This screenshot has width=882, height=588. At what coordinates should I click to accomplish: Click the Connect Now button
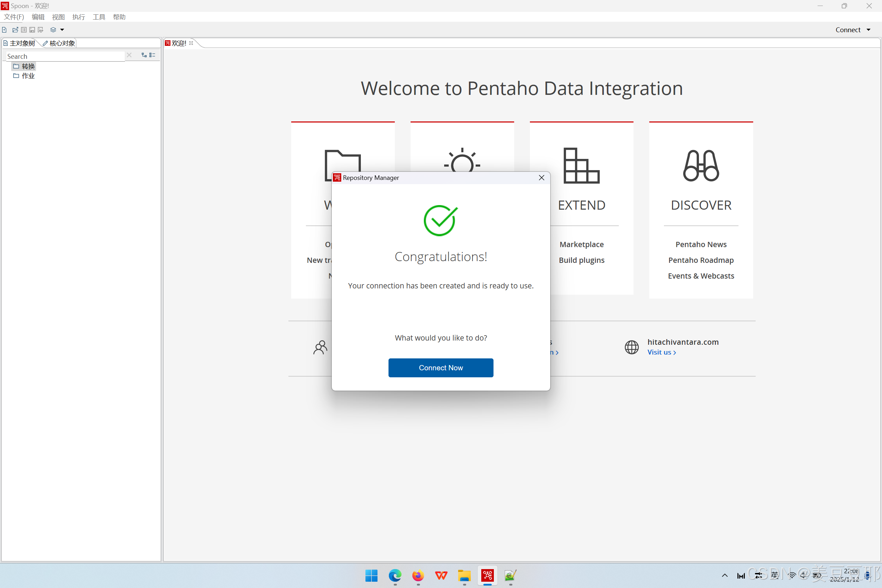point(441,367)
